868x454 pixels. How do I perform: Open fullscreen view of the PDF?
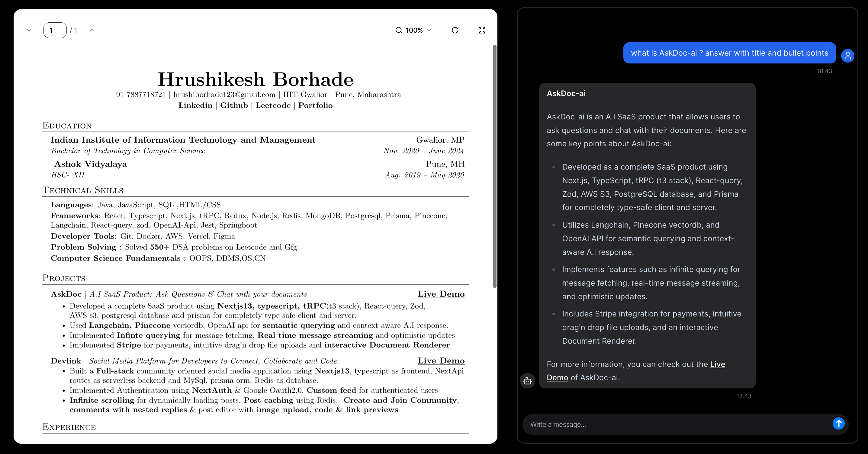pos(482,30)
